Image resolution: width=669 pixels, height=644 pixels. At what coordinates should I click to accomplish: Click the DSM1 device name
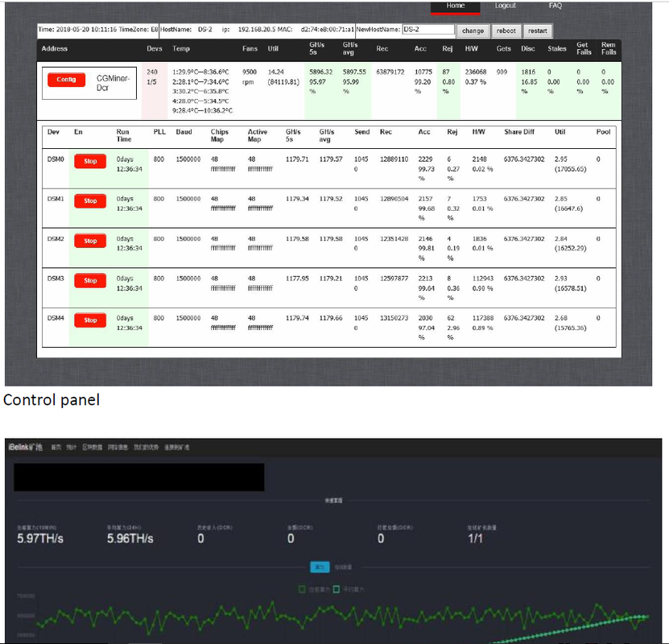pyautogui.click(x=56, y=199)
